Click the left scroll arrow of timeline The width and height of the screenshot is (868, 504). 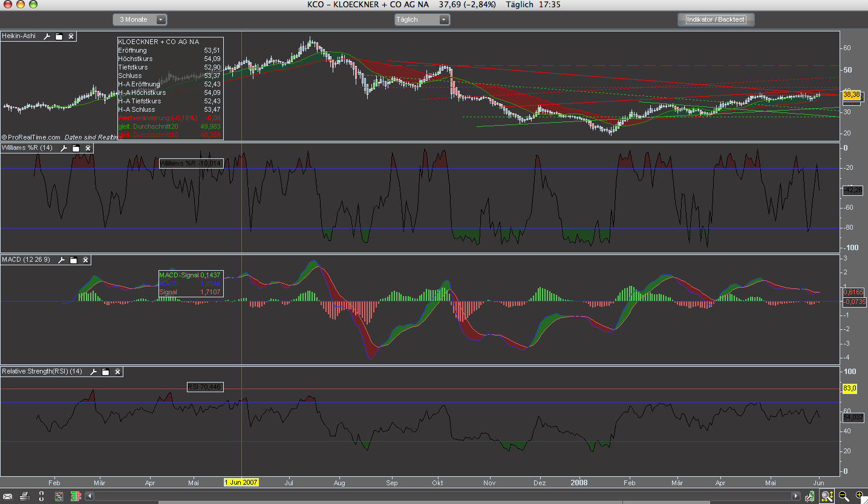[x=90, y=496]
